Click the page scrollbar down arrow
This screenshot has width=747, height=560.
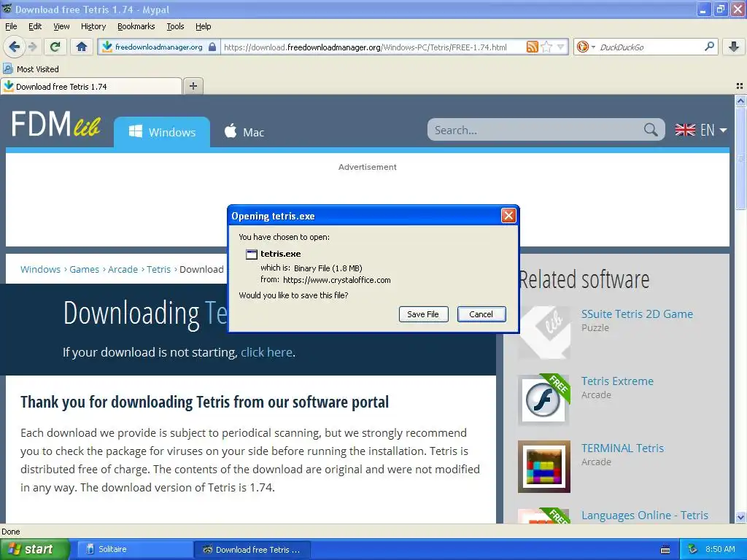click(x=740, y=517)
